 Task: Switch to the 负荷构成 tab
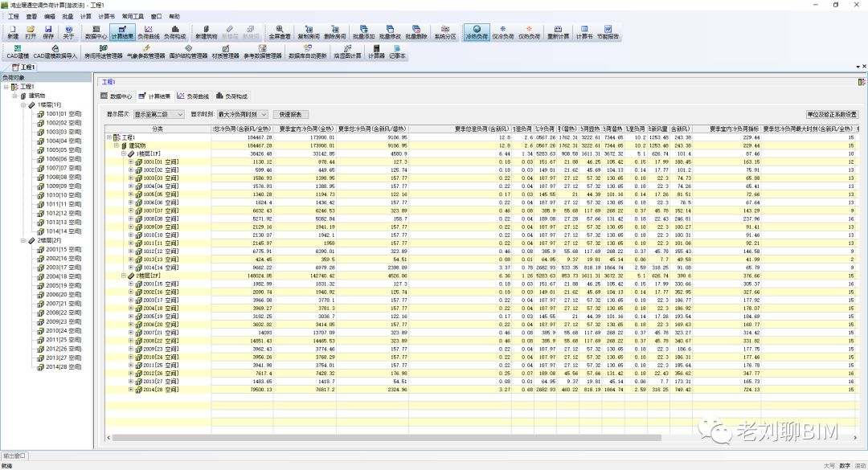[x=232, y=96]
